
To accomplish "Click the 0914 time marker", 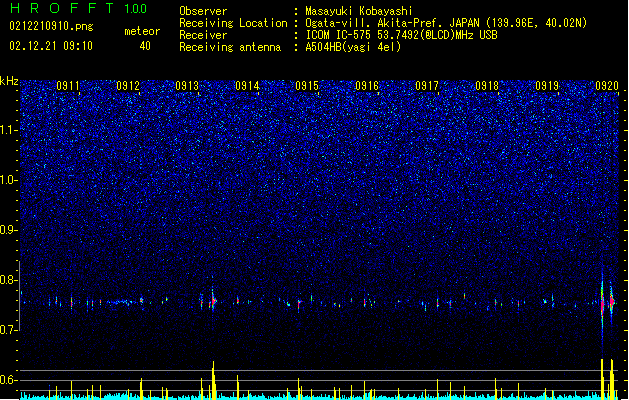I will 248,86.
